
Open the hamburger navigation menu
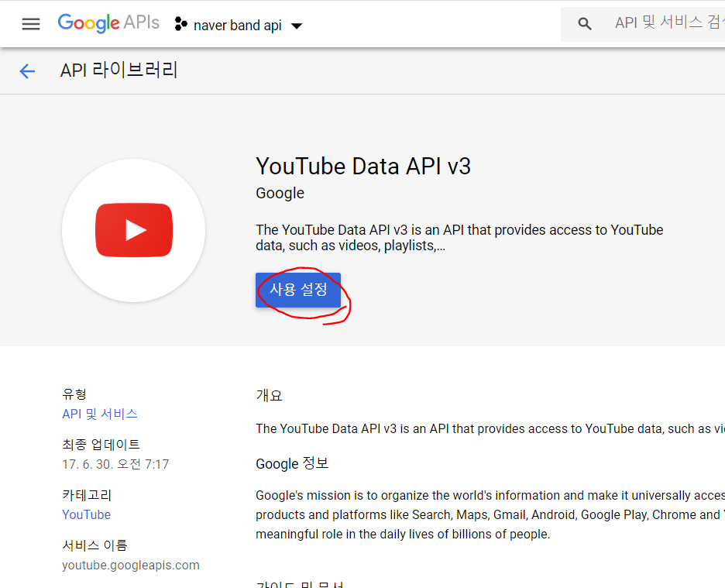tap(31, 24)
